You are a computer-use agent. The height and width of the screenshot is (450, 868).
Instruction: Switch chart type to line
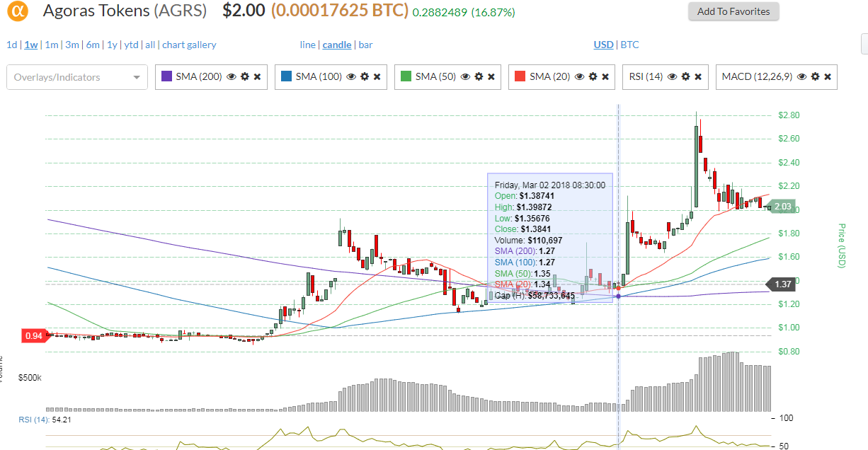[x=307, y=45]
